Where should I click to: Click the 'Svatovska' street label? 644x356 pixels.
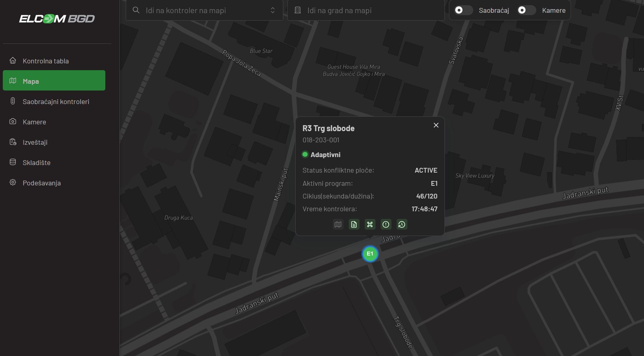456,50
